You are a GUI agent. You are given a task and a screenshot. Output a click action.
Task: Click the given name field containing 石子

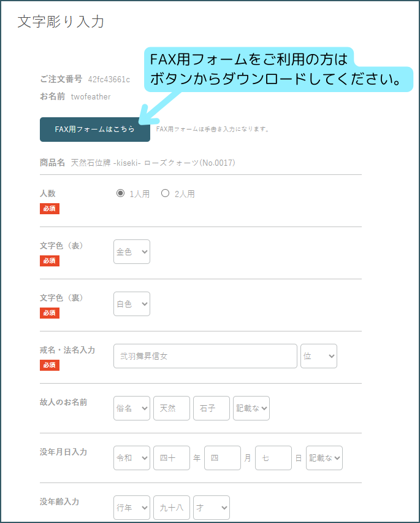pos(211,408)
